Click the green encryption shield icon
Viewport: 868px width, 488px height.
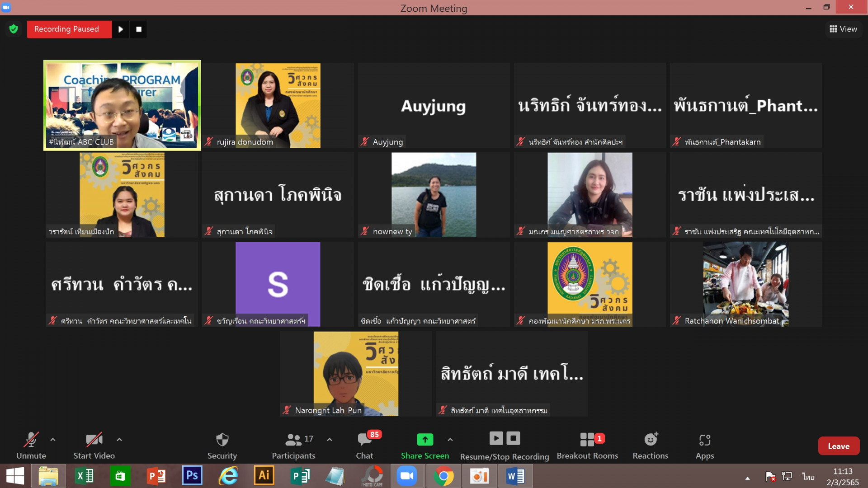tap(14, 29)
